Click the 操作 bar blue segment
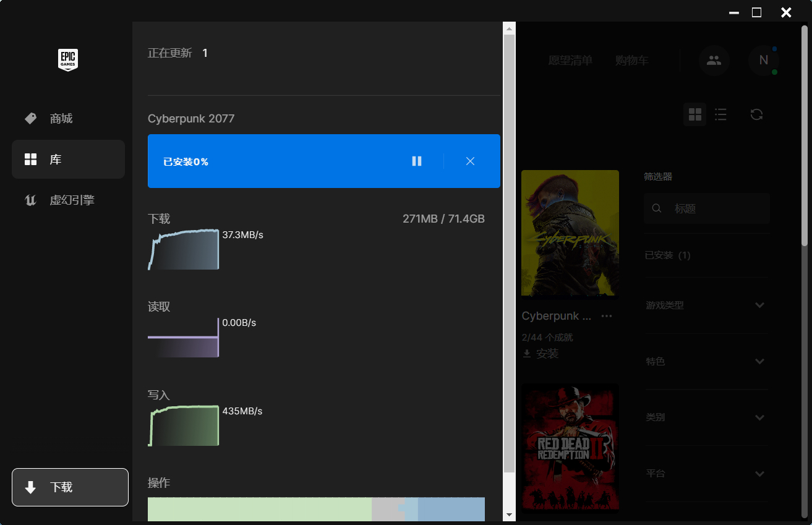This screenshot has width=812, height=525. pyautogui.click(x=451, y=510)
